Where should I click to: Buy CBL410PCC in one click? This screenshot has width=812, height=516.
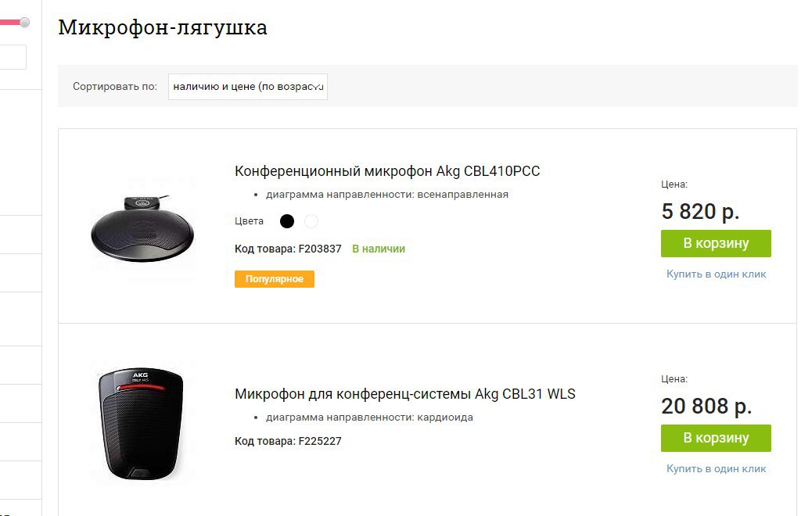[716, 274]
